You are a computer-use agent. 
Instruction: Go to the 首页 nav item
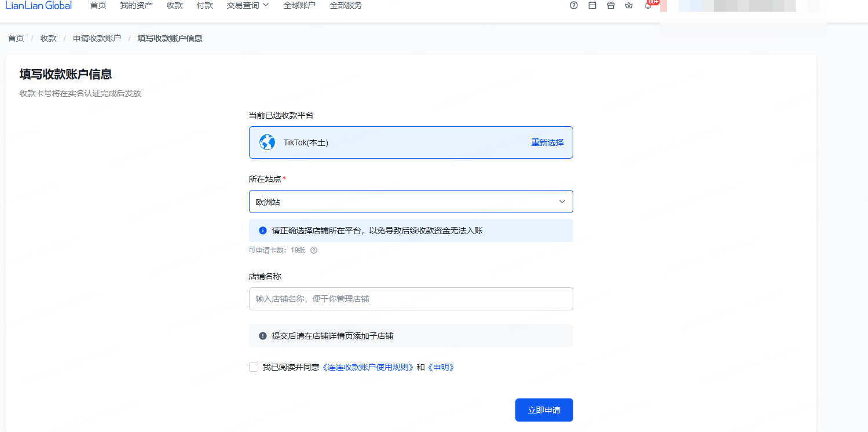(x=98, y=5)
